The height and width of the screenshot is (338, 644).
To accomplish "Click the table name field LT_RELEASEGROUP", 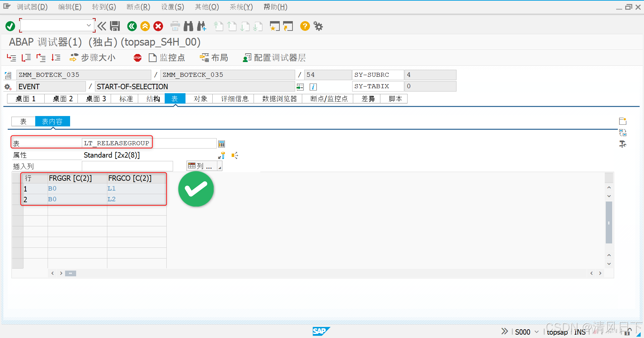I will pos(149,143).
